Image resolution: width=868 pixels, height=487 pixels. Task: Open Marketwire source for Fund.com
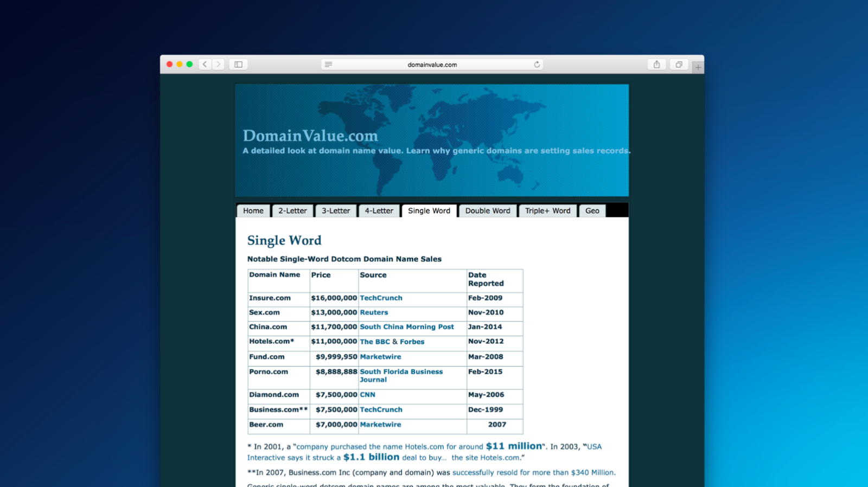380,357
